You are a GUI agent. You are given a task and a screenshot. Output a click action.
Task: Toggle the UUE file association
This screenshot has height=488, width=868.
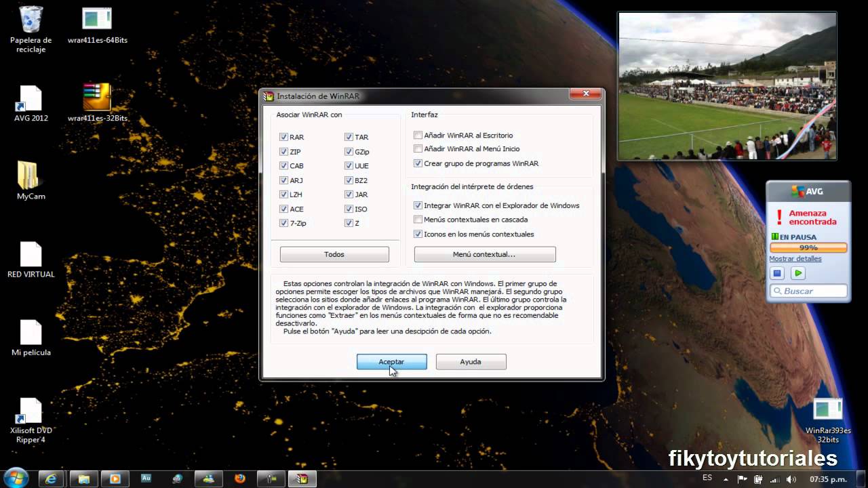(x=349, y=166)
